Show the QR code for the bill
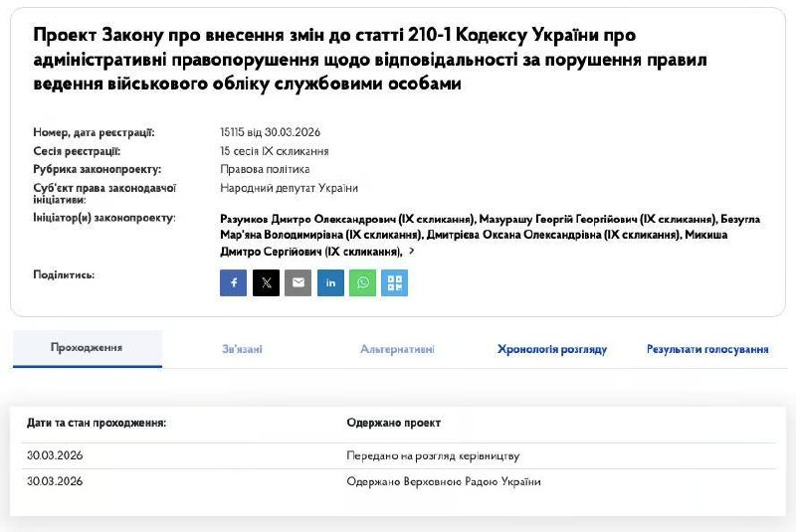The height and width of the screenshot is (532, 796). tap(394, 282)
